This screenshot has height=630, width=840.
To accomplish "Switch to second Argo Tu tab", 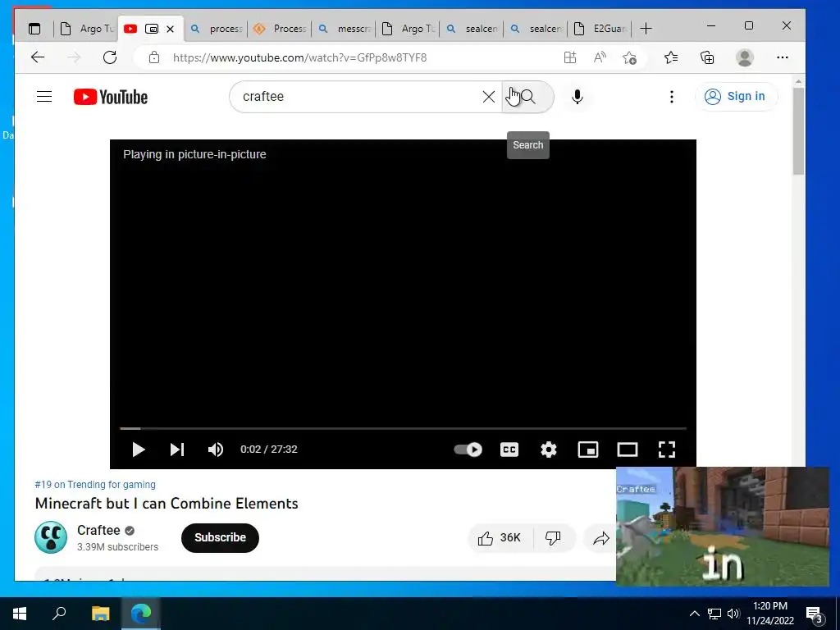I will click(x=409, y=29).
